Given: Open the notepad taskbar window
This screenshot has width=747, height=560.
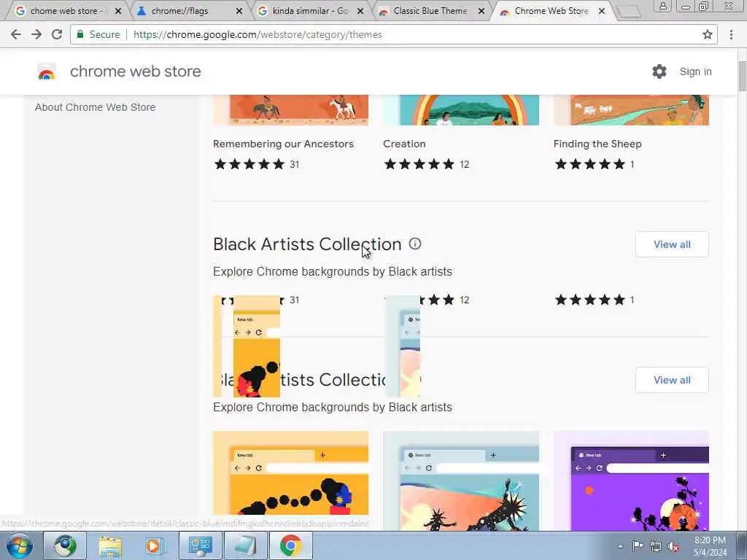Looking at the screenshot, I should pyautogui.click(x=245, y=545).
